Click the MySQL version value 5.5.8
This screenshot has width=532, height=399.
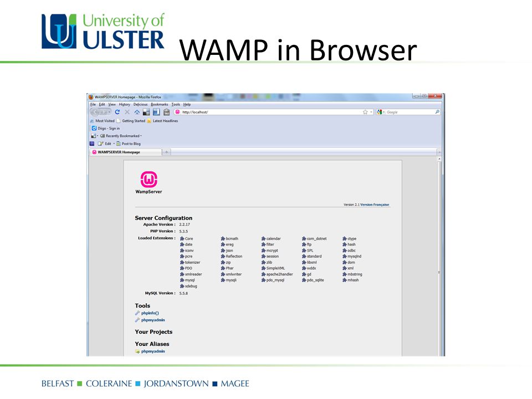(183, 294)
